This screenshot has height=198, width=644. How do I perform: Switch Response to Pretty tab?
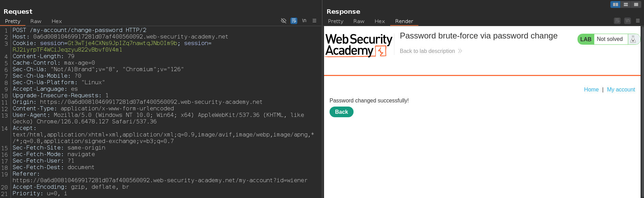[335, 21]
